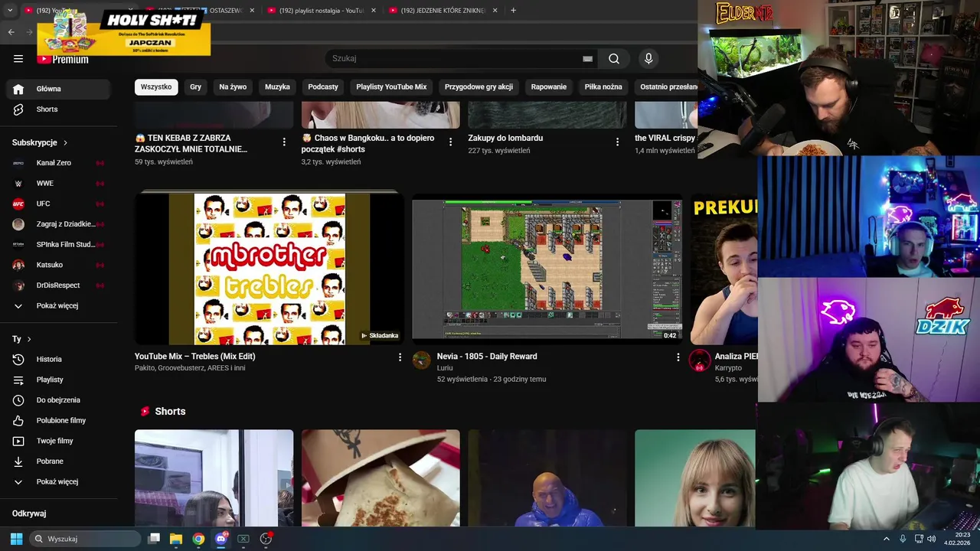Click the Wyszukaj taskbar search box

[84, 539]
